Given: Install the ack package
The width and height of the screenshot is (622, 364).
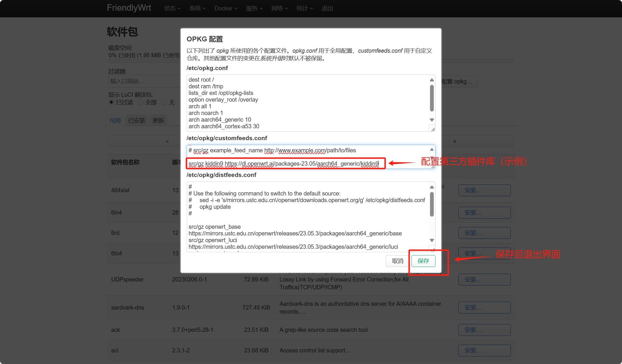Looking at the screenshot, I should (484, 330).
